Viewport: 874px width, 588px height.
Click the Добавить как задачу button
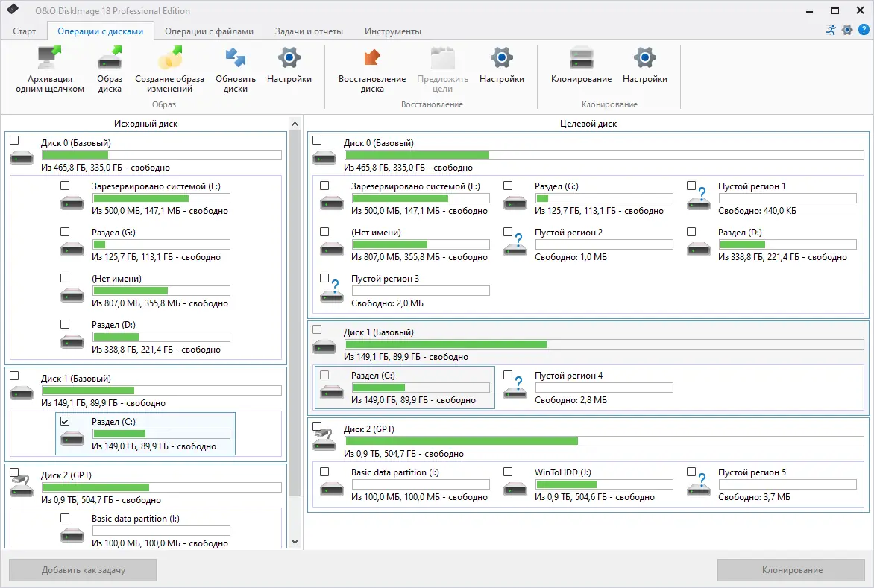pos(83,569)
